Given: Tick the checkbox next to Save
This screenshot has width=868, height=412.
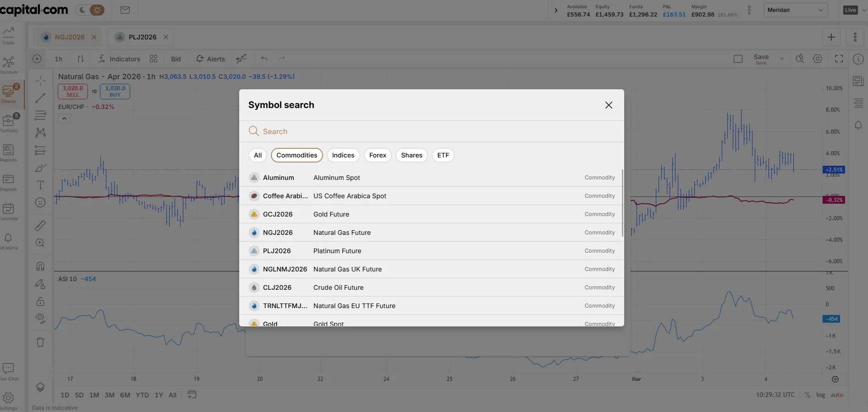Looking at the screenshot, I should coord(737,59).
